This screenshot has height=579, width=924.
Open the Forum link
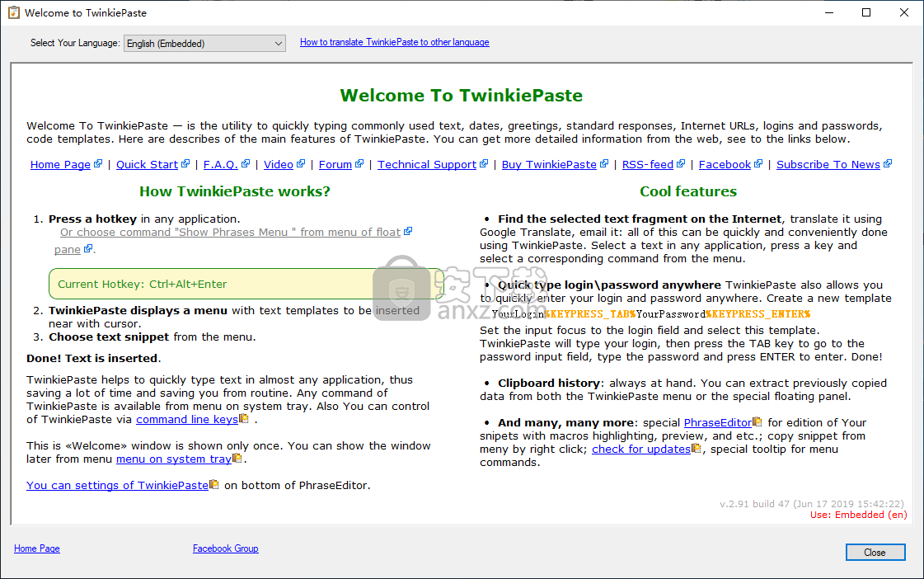335,164
